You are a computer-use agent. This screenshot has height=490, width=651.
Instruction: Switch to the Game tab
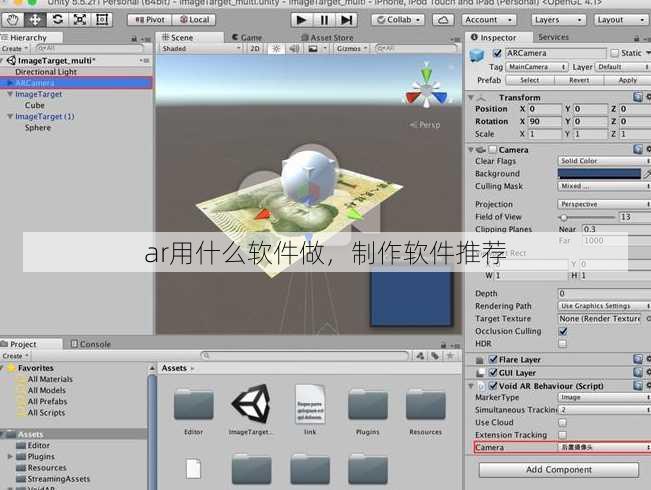pos(247,37)
